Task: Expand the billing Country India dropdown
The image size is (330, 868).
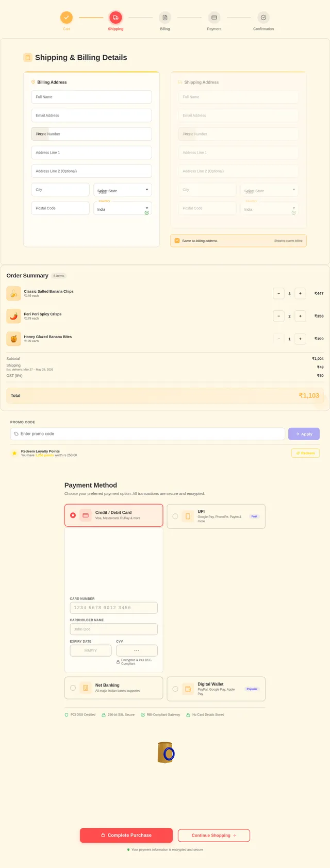Action: (x=123, y=208)
